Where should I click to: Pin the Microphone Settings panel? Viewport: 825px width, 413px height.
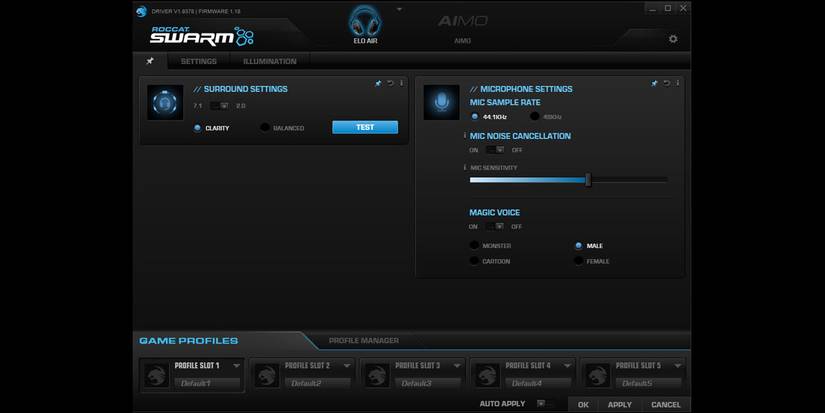(654, 83)
